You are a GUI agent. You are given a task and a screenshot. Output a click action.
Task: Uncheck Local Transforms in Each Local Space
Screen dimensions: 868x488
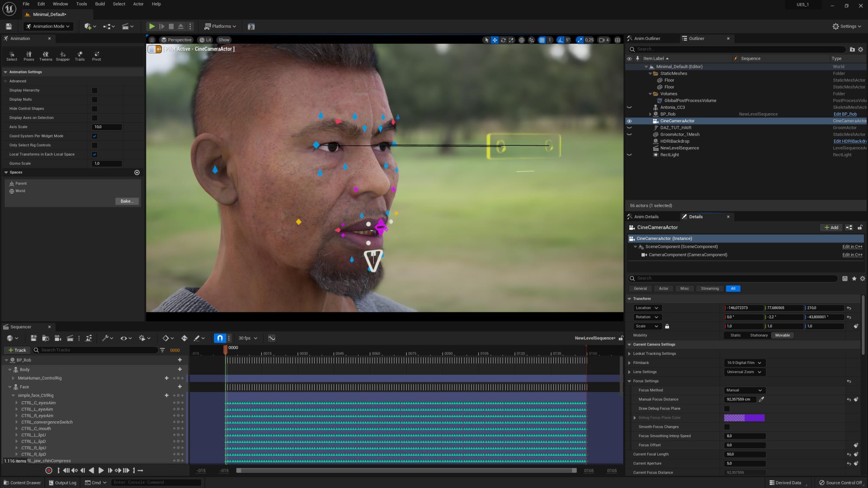[95, 154]
